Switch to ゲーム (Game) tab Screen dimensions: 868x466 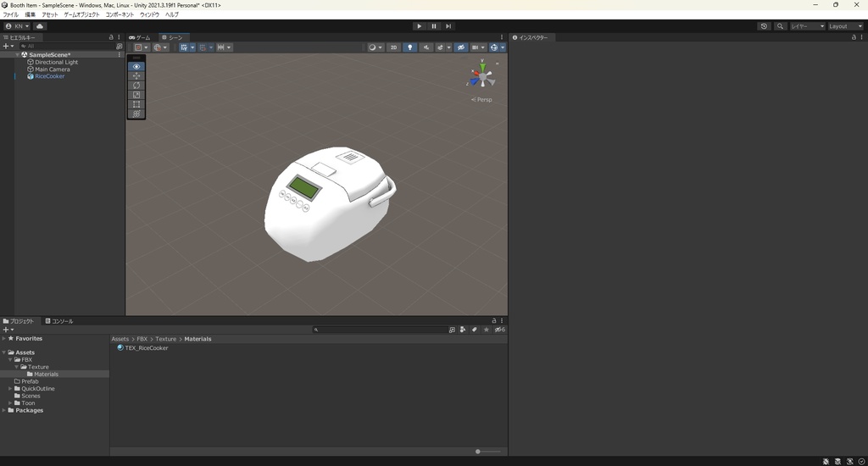coord(140,37)
